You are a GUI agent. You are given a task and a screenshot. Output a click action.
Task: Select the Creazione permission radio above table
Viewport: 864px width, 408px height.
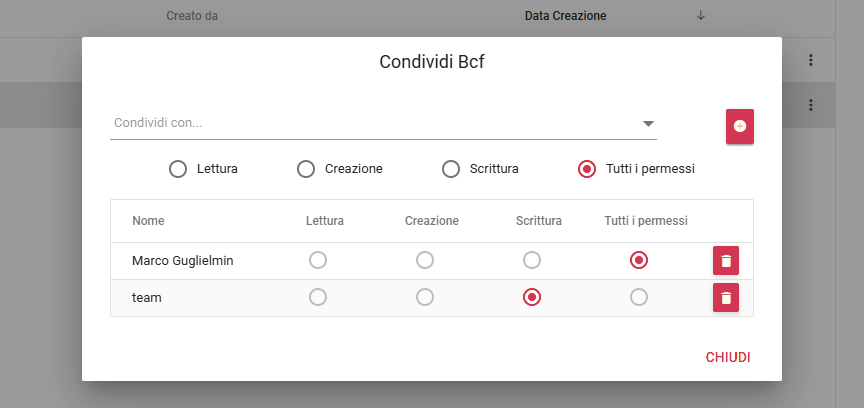(x=306, y=169)
